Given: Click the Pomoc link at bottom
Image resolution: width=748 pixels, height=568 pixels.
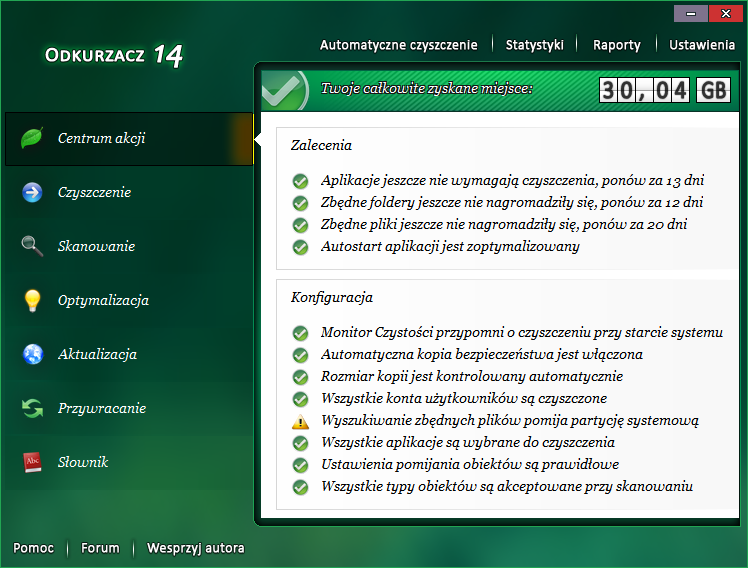Looking at the screenshot, I should (33, 548).
